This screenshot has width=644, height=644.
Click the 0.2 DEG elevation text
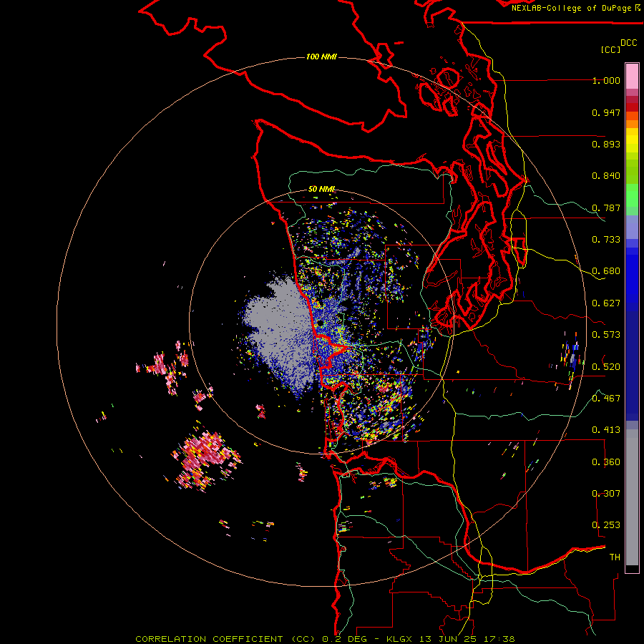(x=346, y=639)
